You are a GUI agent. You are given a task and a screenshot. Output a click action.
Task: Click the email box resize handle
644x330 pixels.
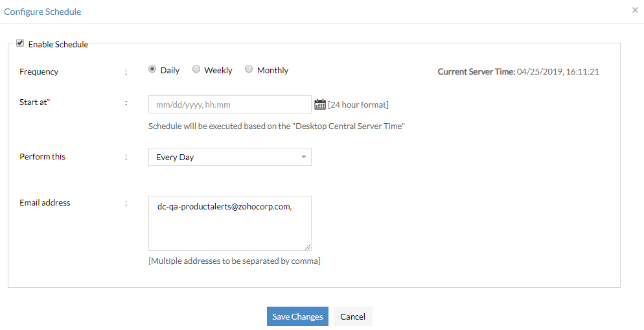308,246
